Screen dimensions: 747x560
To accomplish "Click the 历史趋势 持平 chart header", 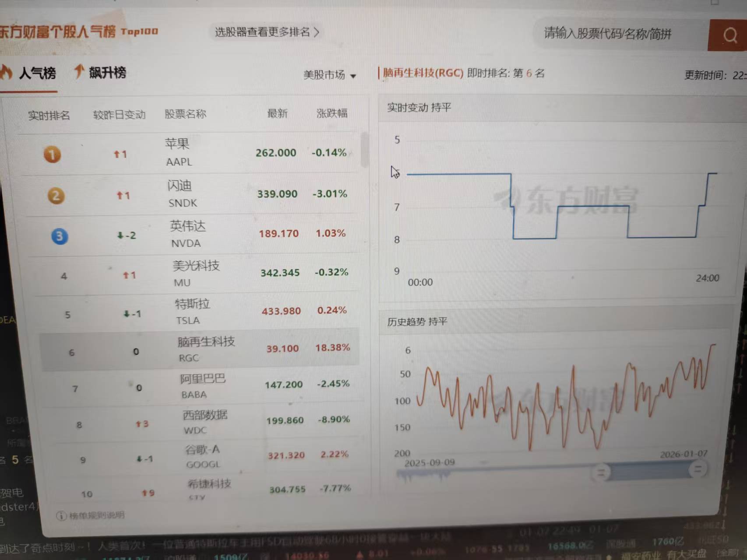I will coord(417,322).
